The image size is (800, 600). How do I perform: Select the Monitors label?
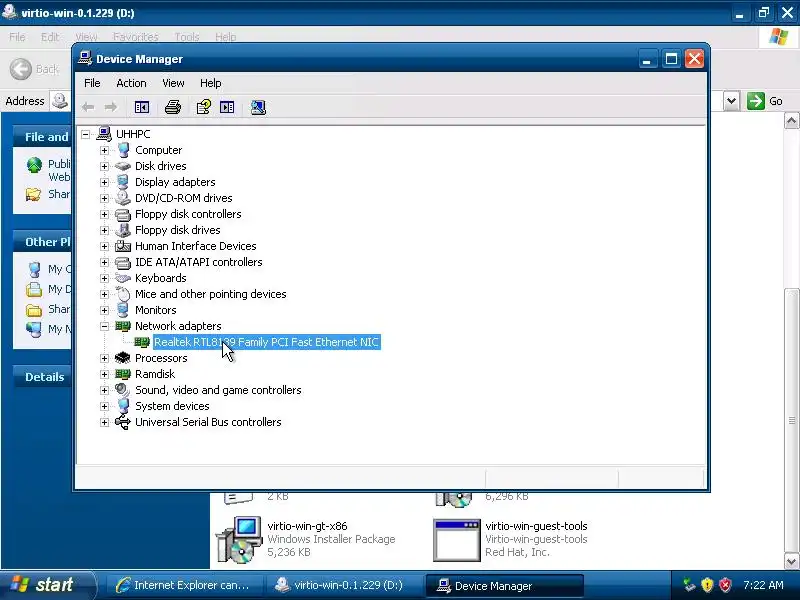coord(156,310)
